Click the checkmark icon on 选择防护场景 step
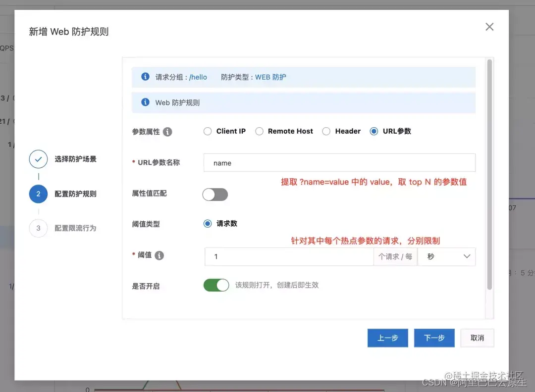The width and height of the screenshot is (535, 392). click(38, 159)
